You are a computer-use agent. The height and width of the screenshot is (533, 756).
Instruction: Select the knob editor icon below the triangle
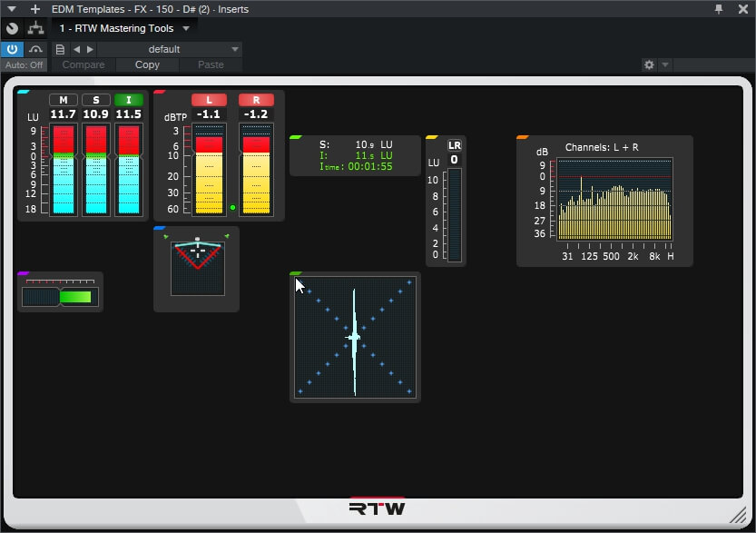tap(11, 28)
